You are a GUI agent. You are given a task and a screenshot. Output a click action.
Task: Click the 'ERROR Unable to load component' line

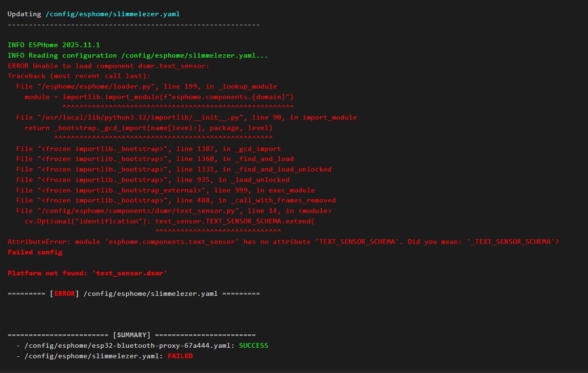(109, 66)
